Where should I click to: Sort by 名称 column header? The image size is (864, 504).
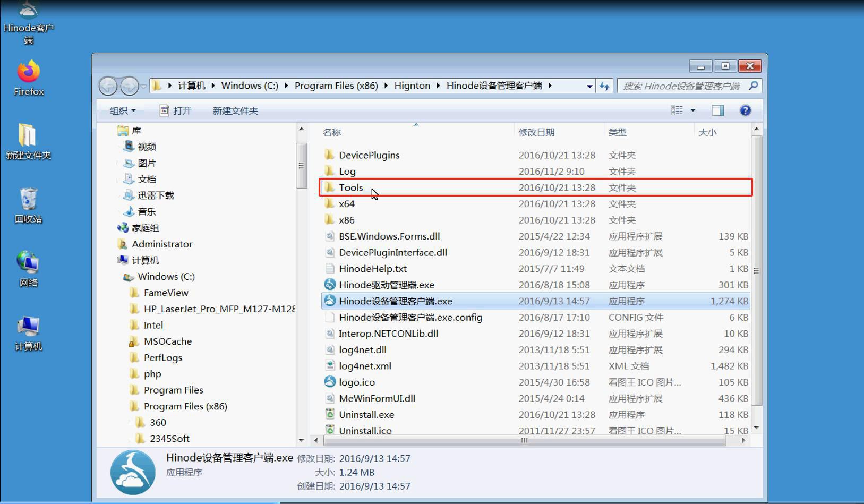tap(332, 132)
